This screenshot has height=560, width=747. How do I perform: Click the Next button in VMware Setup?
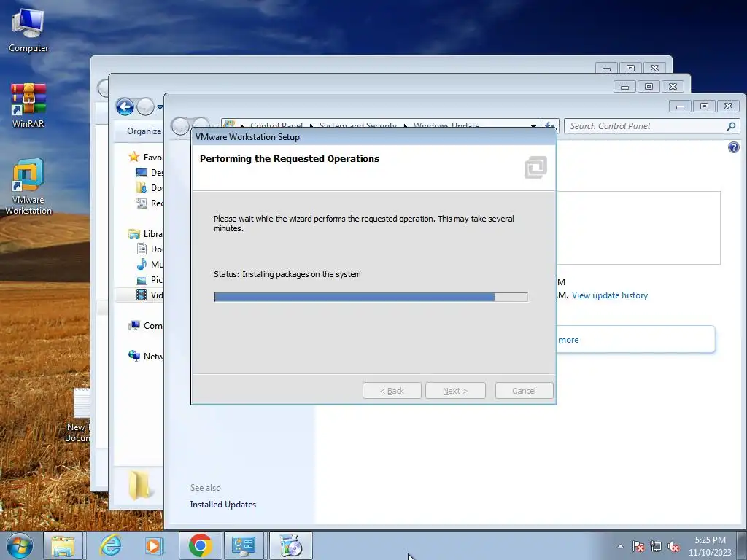click(455, 391)
